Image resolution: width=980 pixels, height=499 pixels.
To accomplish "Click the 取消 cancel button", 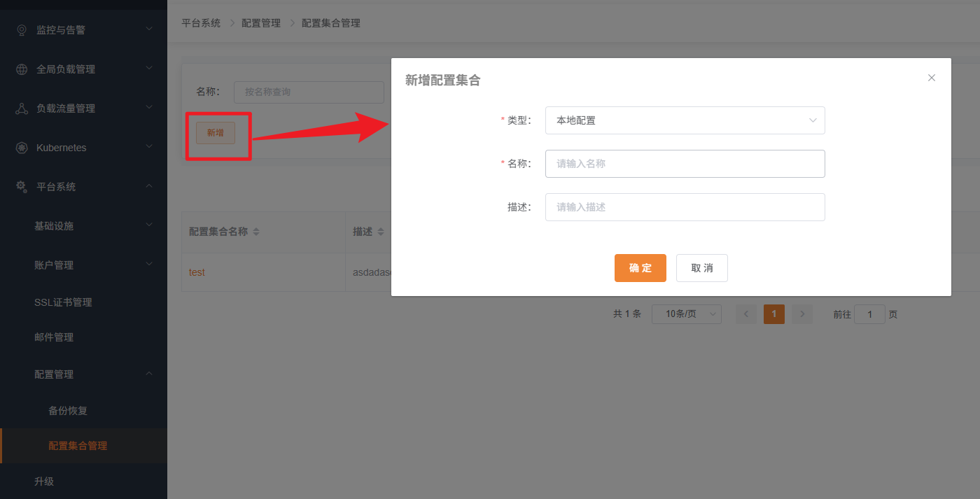I will click(702, 268).
